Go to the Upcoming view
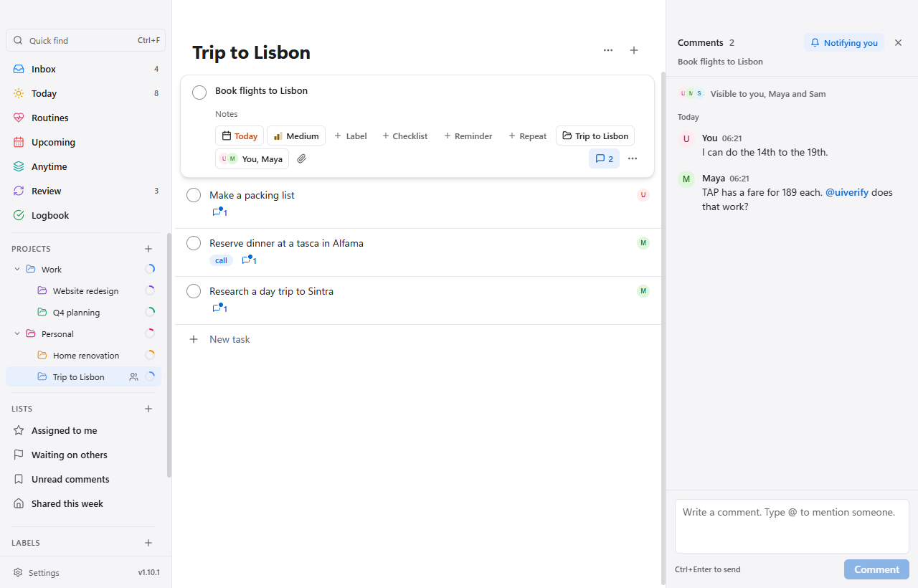The image size is (918, 588). click(85, 142)
